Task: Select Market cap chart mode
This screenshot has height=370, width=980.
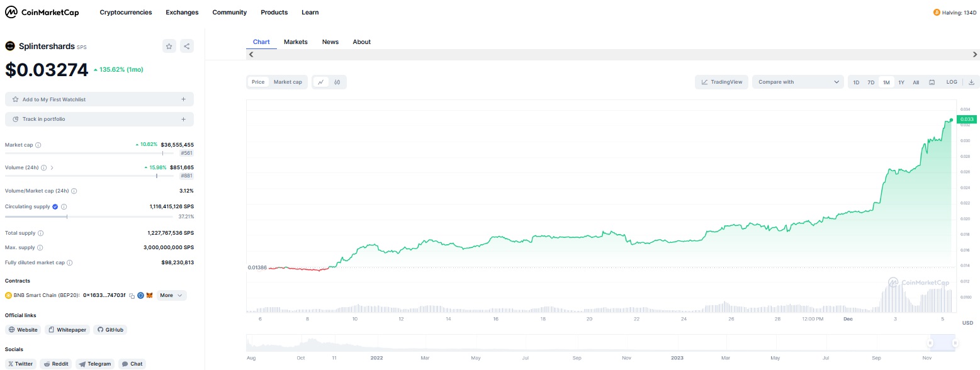Action: [288, 82]
